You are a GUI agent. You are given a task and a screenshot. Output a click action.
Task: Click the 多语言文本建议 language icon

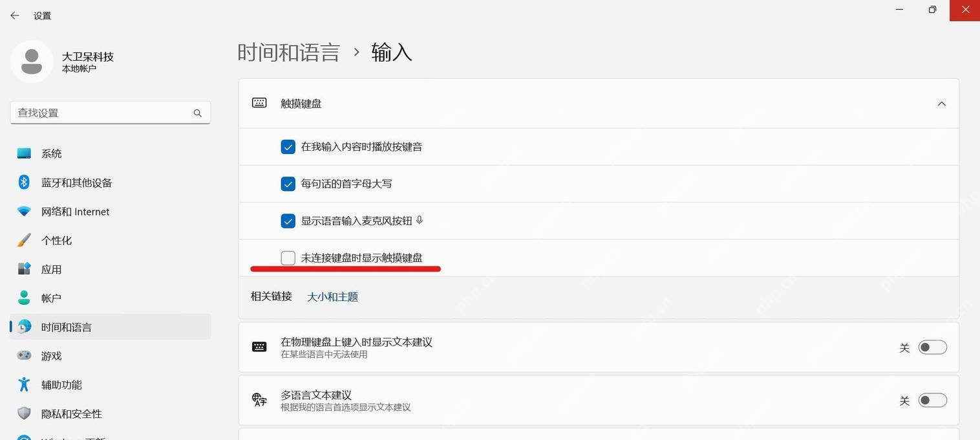(259, 400)
